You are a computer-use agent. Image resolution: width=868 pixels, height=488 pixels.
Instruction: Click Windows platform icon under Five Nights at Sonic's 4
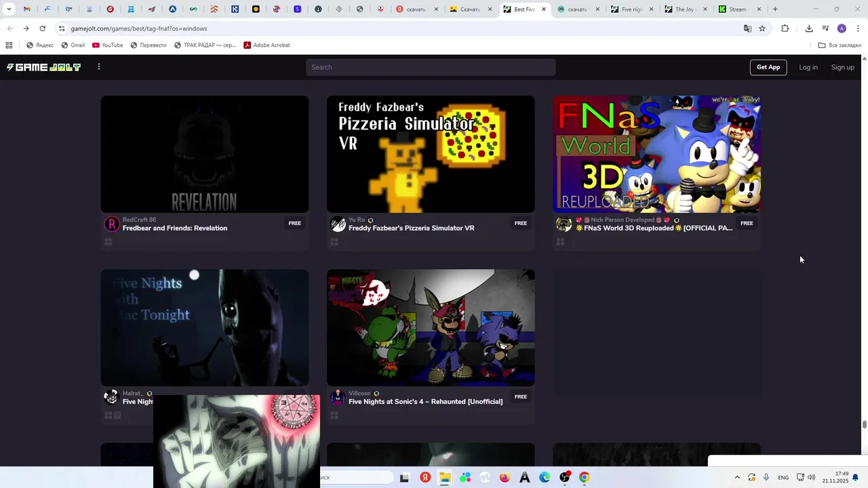point(334,415)
